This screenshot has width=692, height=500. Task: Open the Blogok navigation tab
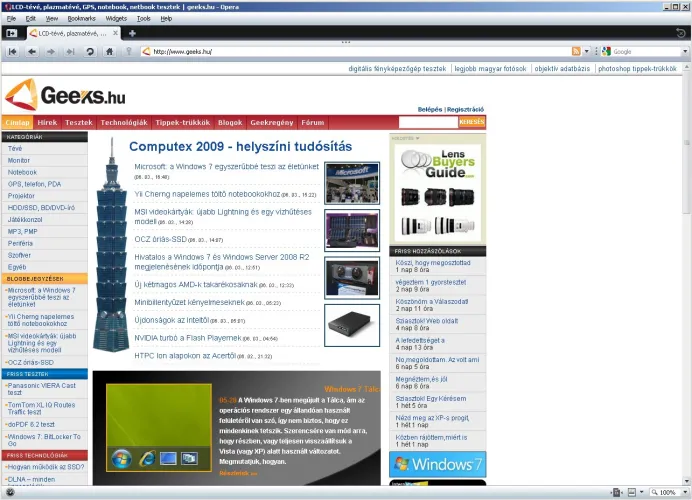pos(230,122)
